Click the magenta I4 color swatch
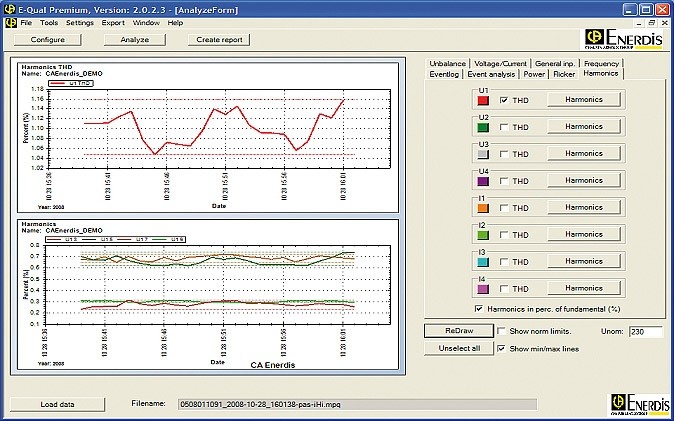Screen dimensions: 674x421 (484, 289)
